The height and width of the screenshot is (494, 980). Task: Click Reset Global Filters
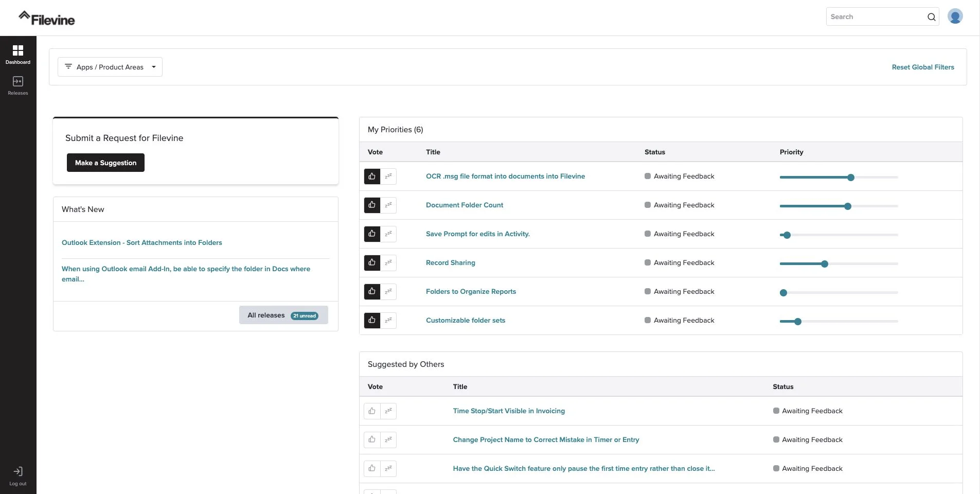click(923, 67)
